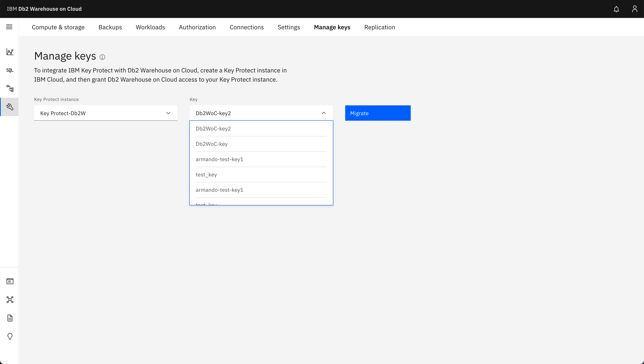Screen dimensions: 644x364
Task: Switch to the Backups tab
Action: 110,27
